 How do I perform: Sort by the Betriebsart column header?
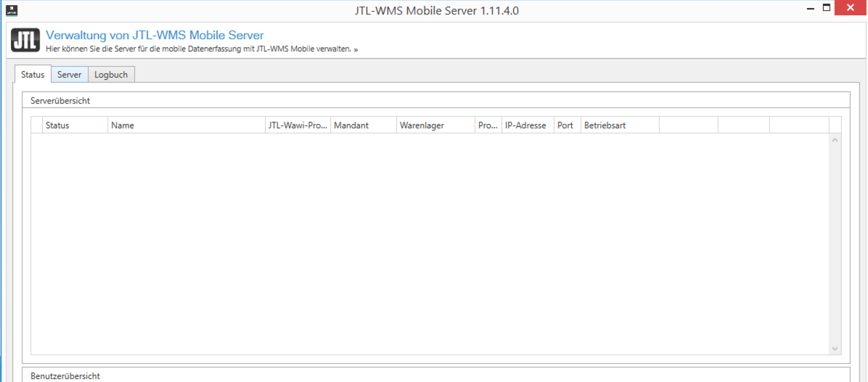coord(619,125)
